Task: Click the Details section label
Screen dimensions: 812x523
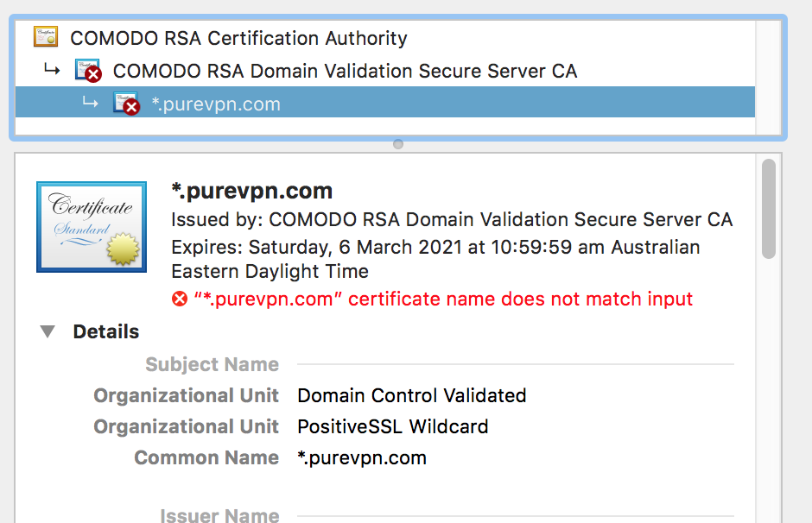Action: (106, 331)
